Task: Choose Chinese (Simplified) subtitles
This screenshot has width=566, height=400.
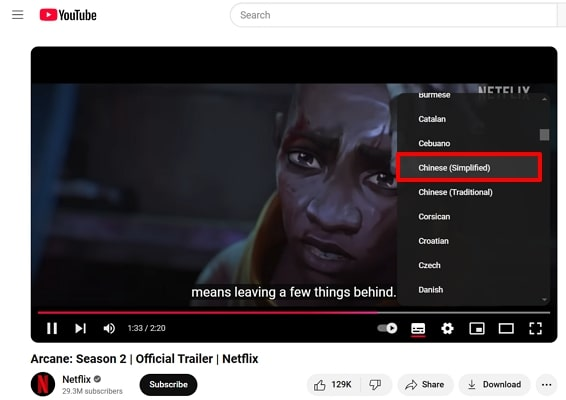Action: point(469,168)
